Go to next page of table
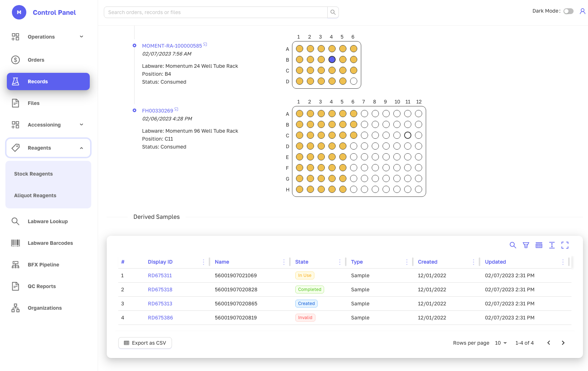Screen dimensions: 588x371 [563, 343]
